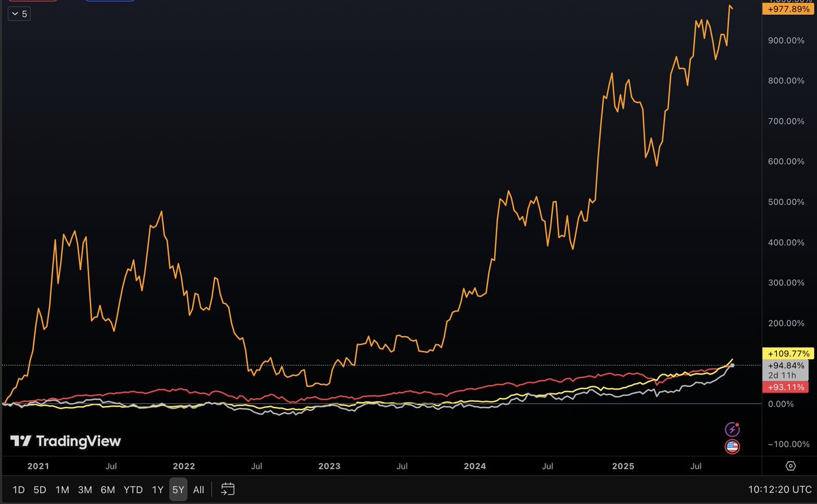
Task: Click the US flag economic event icon
Action: 732,447
